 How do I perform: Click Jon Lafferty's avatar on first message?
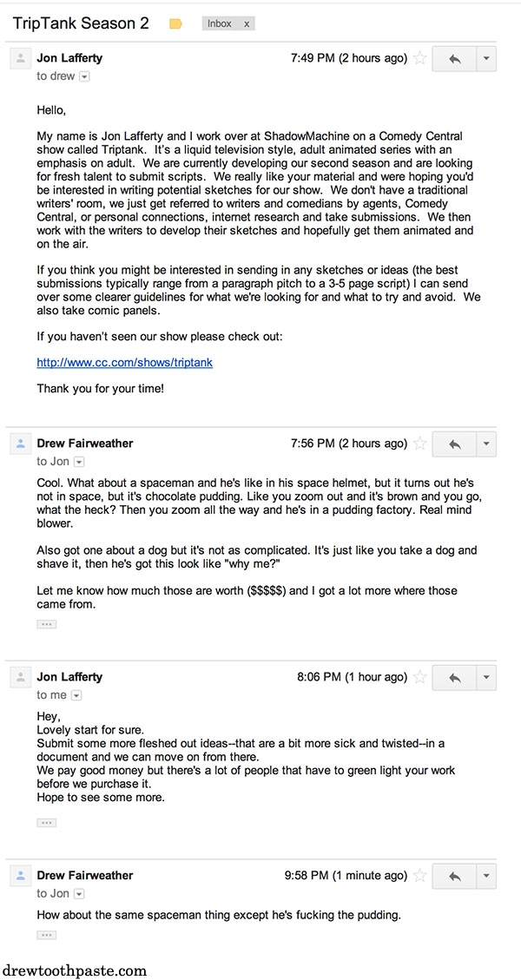coord(21,59)
